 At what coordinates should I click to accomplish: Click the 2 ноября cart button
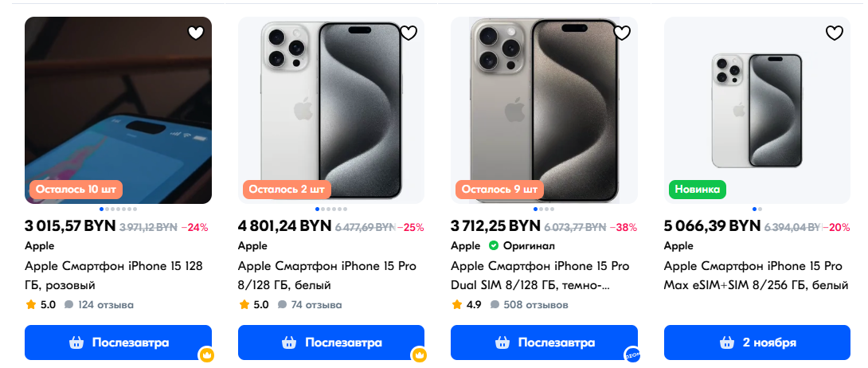(x=757, y=343)
